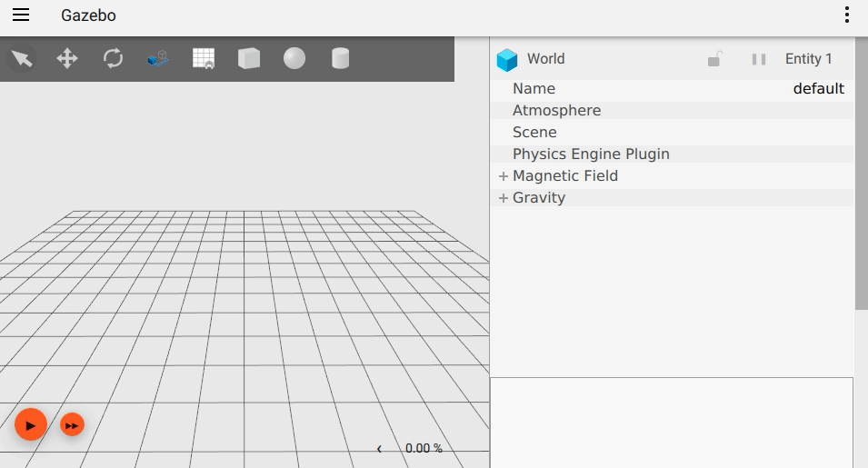
Task: Insert a box shape
Action: click(249, 58)
